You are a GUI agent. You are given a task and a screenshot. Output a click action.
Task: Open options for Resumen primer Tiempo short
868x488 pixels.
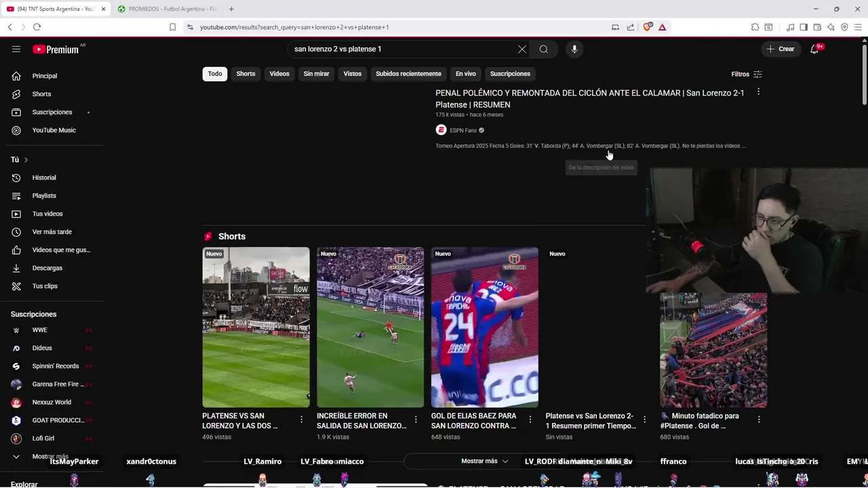tap(645, 420)
